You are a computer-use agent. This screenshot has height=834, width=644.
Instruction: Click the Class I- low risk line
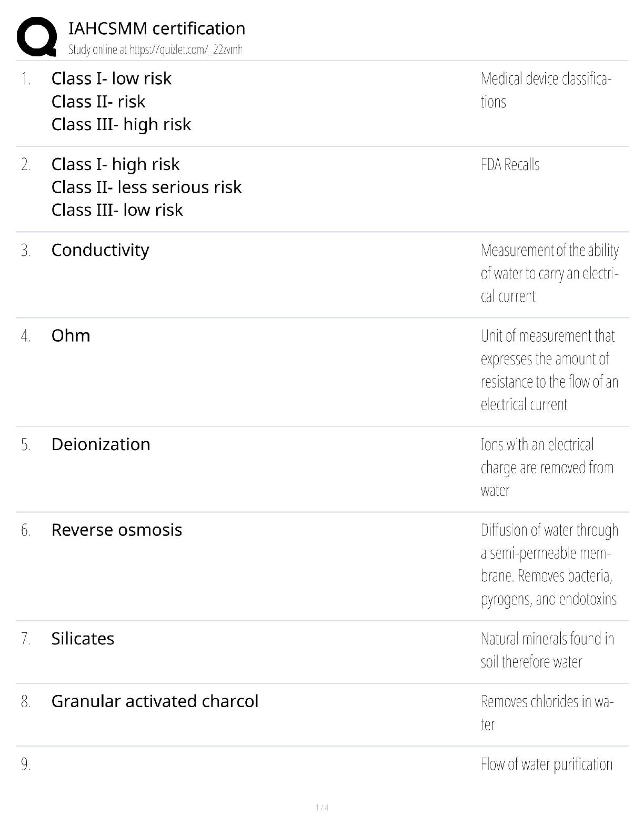[111, 78]
